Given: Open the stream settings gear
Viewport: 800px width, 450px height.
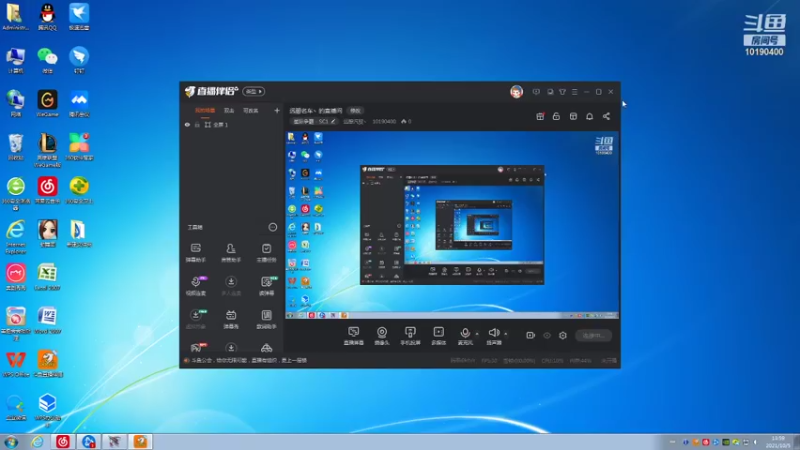Looking at the screenshot, I should tap(563, 335).
